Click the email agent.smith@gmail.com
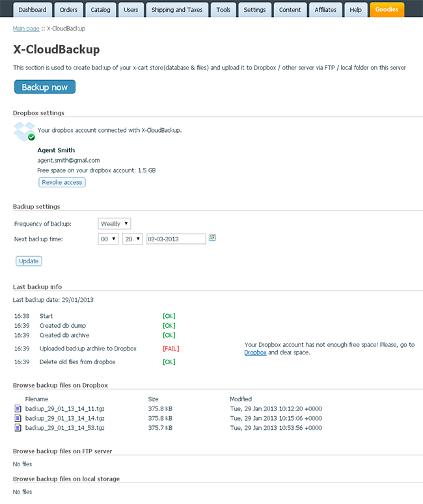The image size is (423, 504). tap(68, 160)
